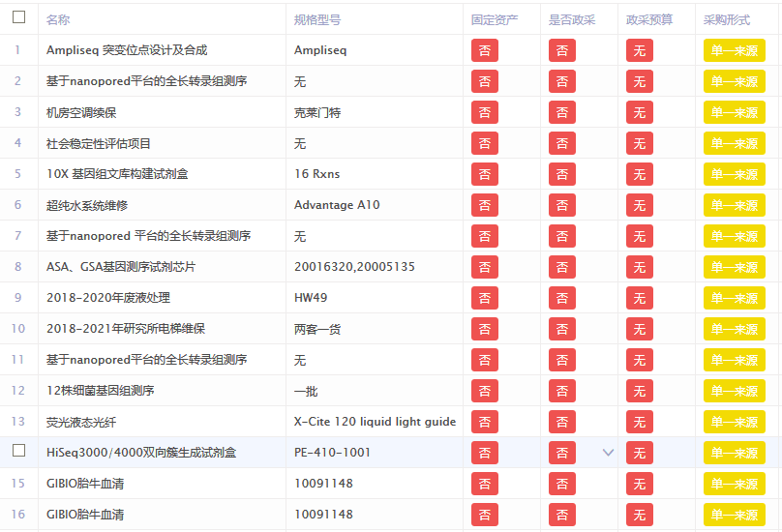Expand the 是否政采 dropdown arrow in HiSeq row

(x=608, y=452)
